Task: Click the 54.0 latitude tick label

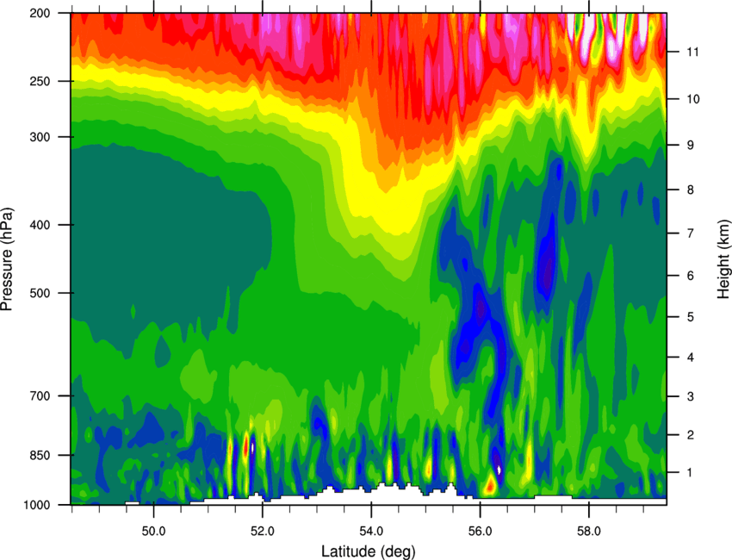Action: (x=372, y=532)
